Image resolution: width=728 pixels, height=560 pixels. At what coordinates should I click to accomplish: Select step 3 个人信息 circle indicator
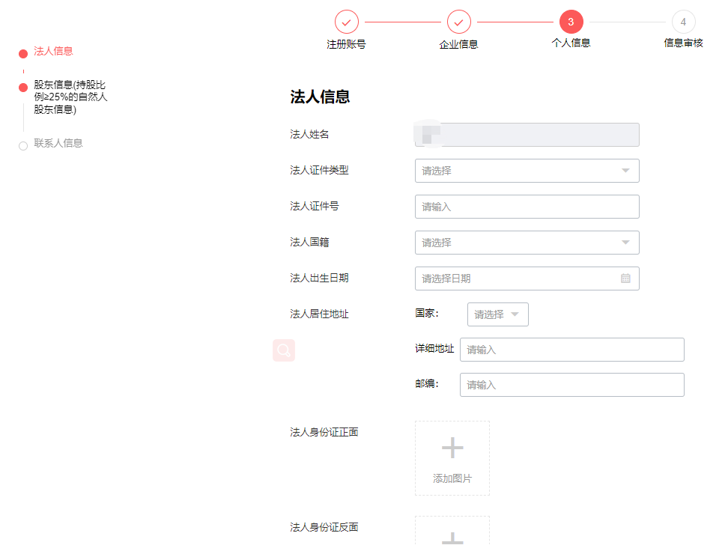[x=571, y=22]
